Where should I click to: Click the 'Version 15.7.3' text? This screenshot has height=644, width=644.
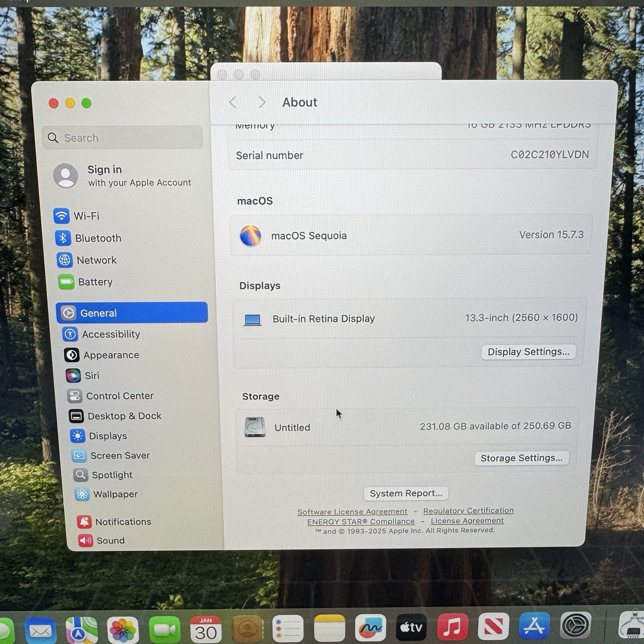551,235
